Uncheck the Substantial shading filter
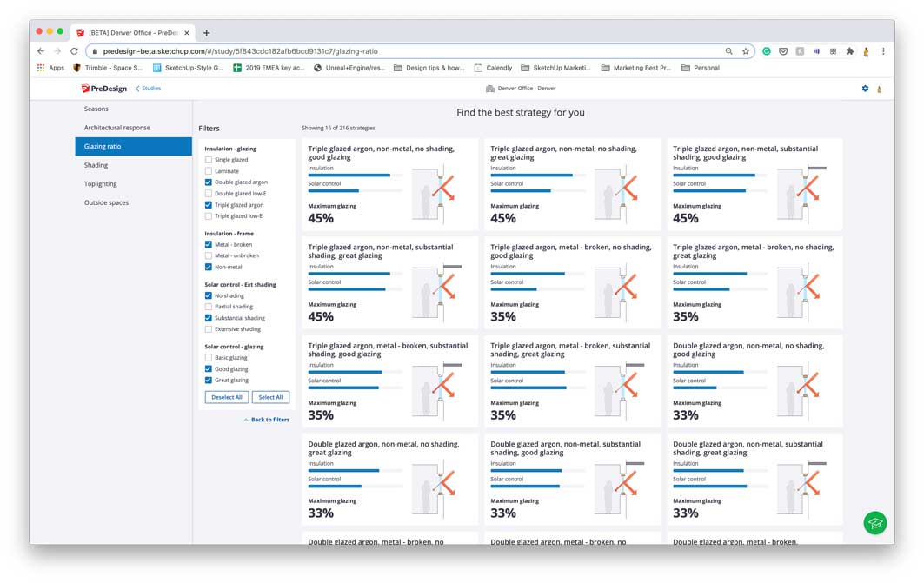924x583 pixels. click(208, 318)
